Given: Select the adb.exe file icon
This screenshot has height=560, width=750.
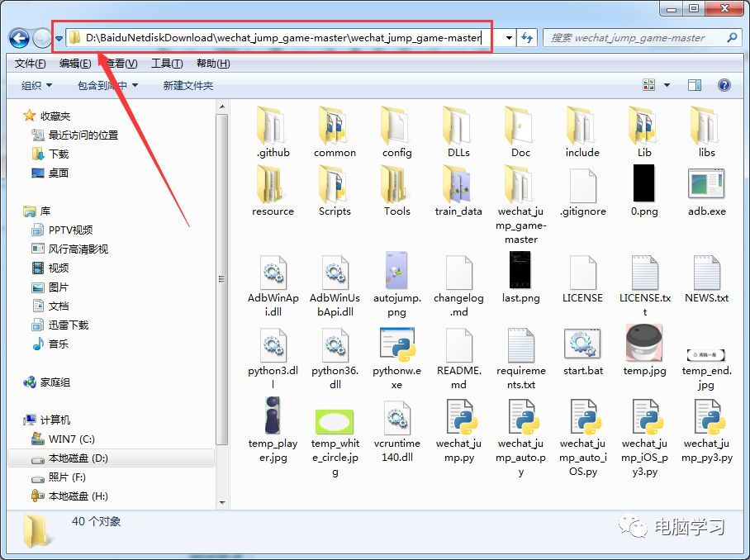Looking at the screenshot, I should [x=706, y=183].
